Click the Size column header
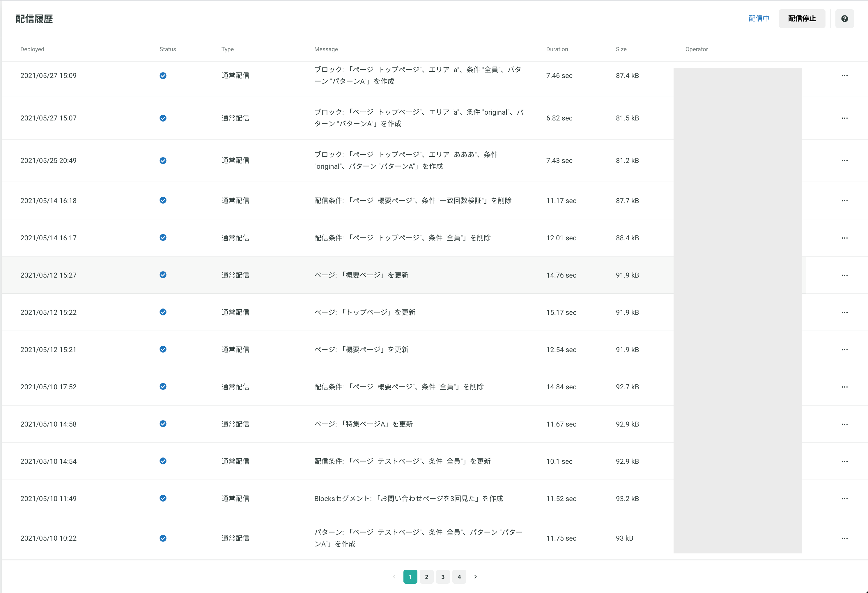Screen dimensions: 868x593 coord(621,49)
